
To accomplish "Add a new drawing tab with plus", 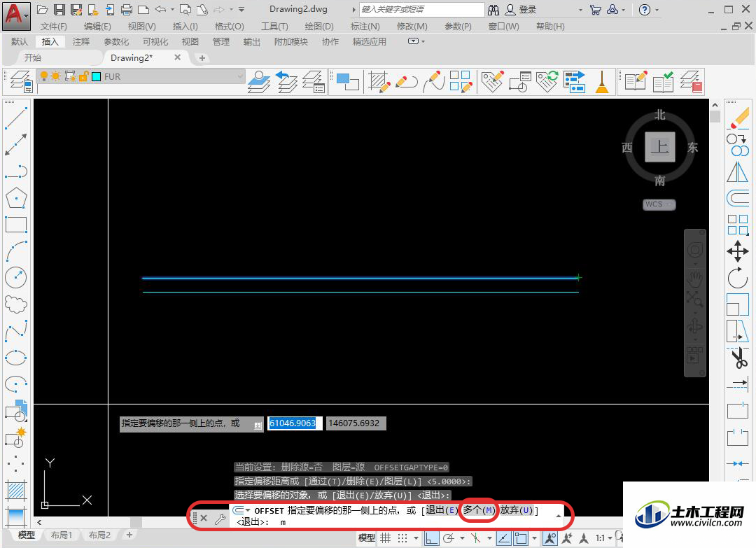I will 202,58.
